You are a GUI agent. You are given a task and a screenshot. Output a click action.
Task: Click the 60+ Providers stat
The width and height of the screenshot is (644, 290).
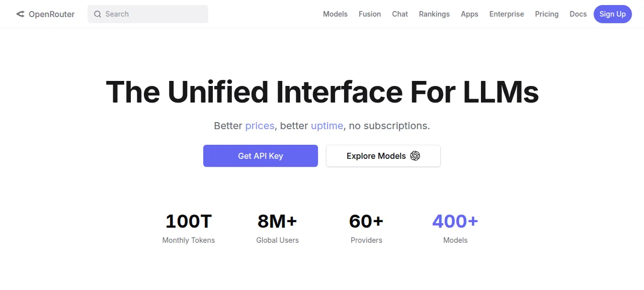[366, 228]
